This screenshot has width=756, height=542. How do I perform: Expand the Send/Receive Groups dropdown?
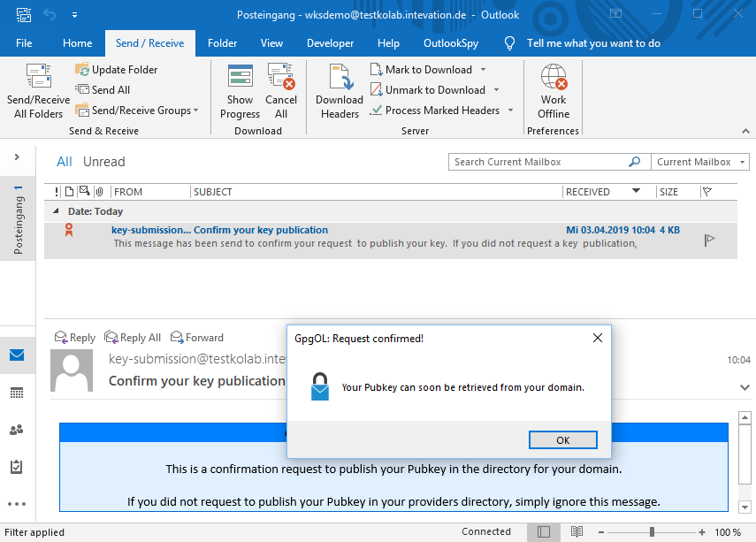196,111
